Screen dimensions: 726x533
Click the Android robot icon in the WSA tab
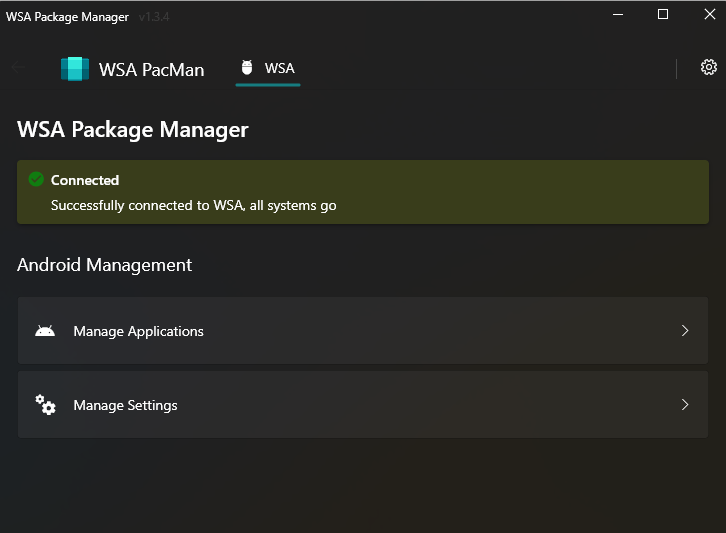(247, 68)
